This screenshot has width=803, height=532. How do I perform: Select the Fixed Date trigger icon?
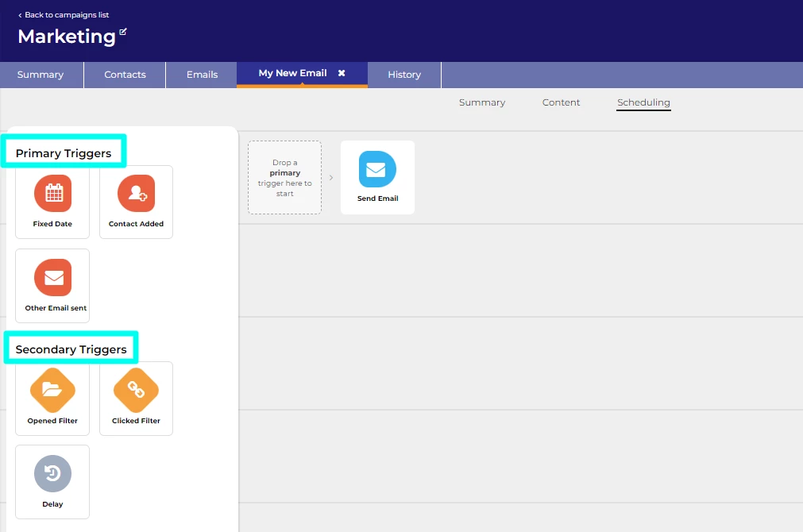click(x=52, y=193)
